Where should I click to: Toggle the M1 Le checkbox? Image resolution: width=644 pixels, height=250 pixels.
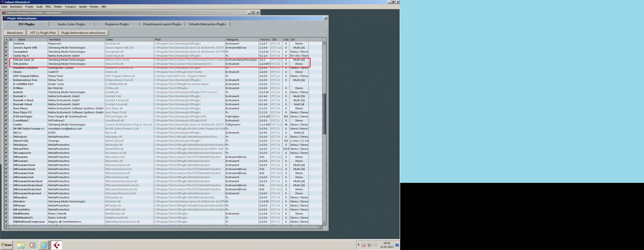click(x=6, y=133)
